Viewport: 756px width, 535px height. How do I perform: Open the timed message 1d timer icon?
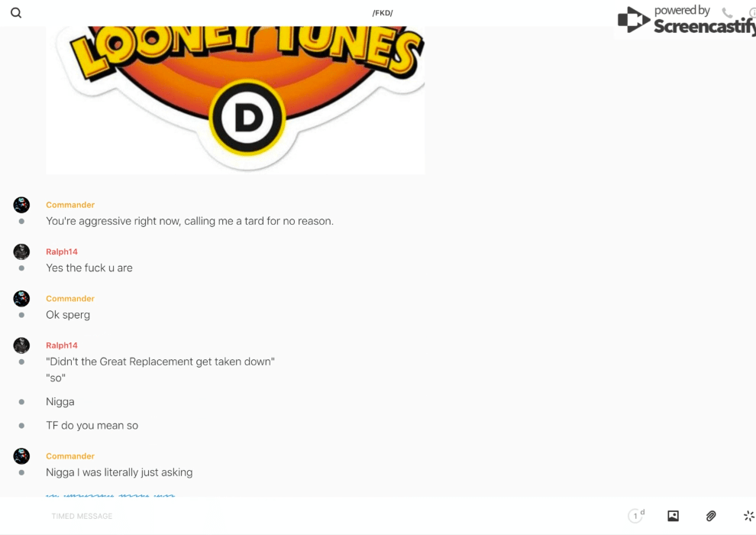(x=636, y=516)
